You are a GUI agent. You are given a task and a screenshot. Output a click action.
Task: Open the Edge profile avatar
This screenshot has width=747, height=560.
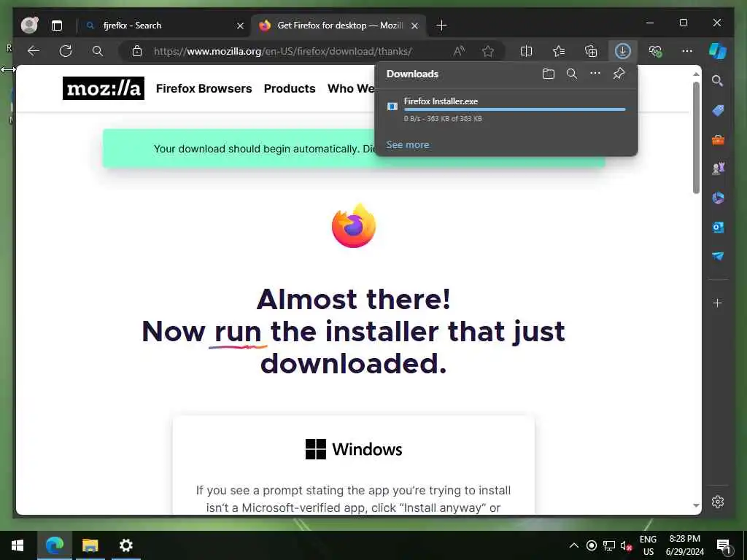[29, 26]
